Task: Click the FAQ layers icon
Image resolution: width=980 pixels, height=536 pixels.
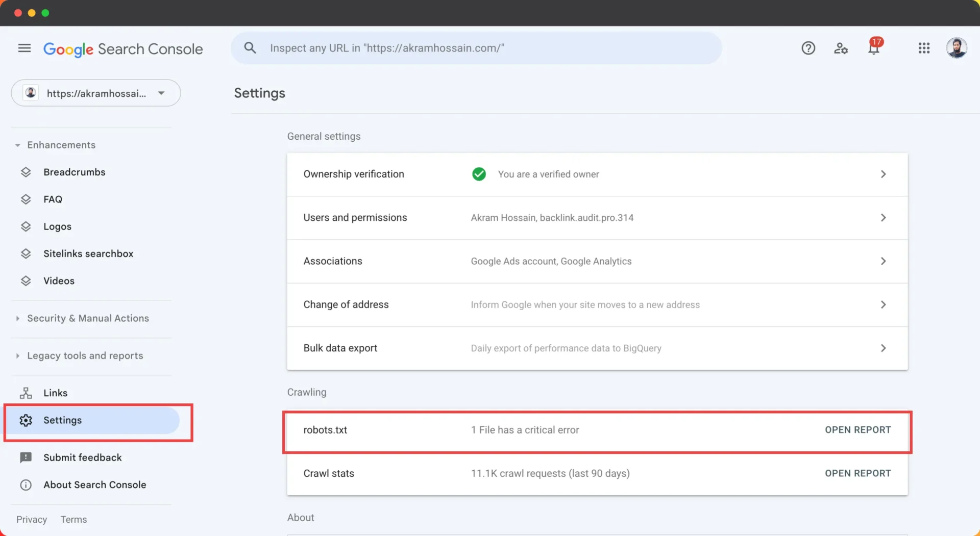Action: coord(26,199)
